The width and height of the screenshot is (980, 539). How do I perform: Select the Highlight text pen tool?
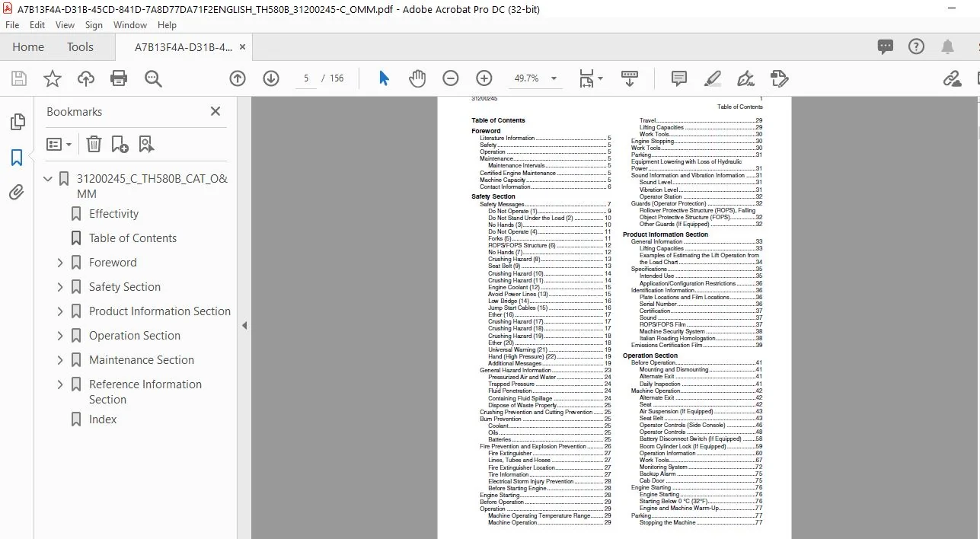click(x=713, y=78)
